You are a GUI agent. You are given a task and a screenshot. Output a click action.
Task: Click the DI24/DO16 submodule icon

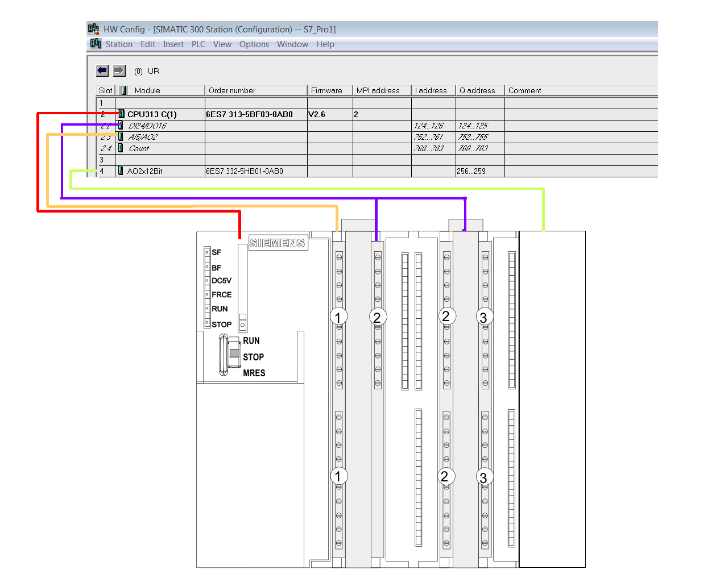(x=121, y=125)
